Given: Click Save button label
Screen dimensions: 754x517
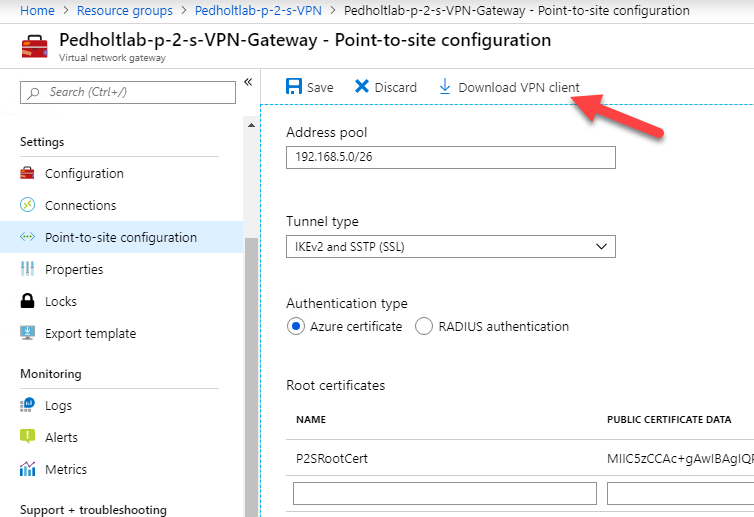Looking at the screenshot, I should [320, 88].
